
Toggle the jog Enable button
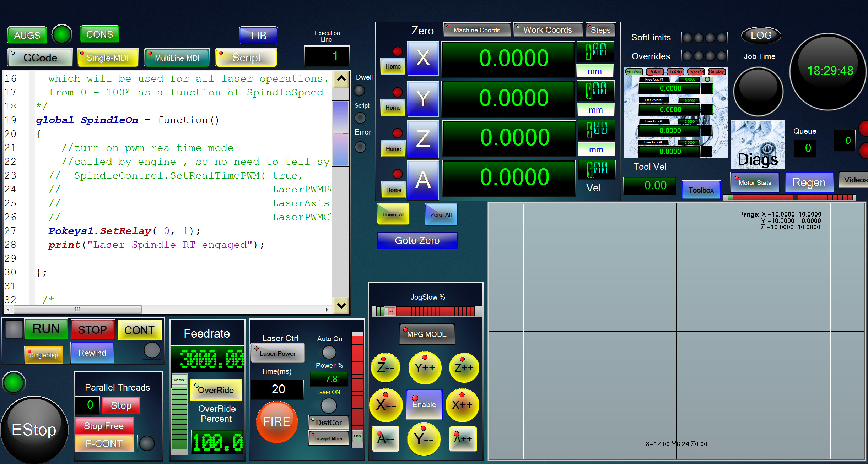(x=424, y=404)
